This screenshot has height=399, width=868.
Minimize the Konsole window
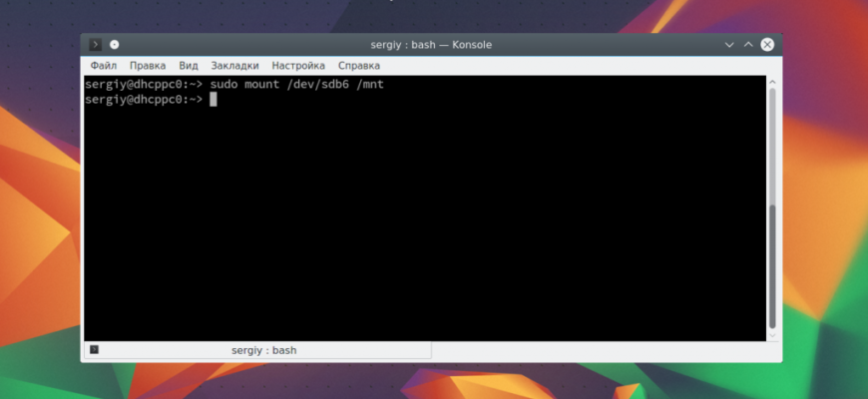(729, 45)
